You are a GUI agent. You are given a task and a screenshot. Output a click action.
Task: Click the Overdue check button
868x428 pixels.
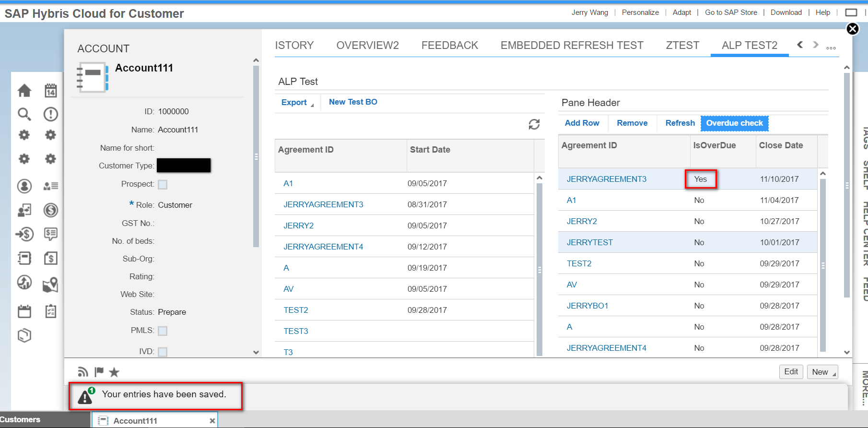pyautogui.click(x=734, y=123)
